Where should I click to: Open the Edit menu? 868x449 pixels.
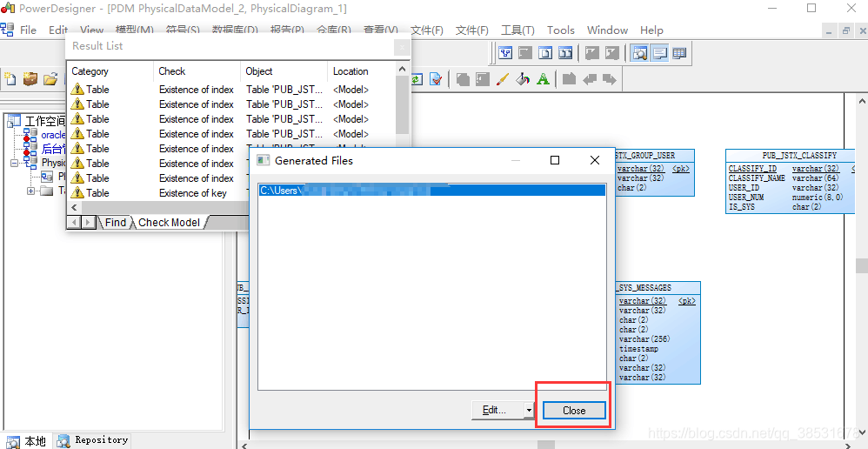pos(58,30)
